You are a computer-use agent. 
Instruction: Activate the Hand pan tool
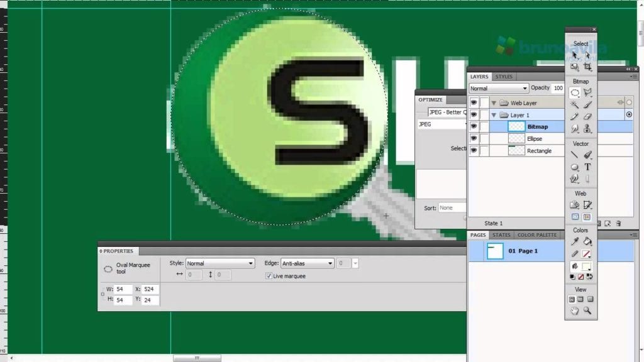pos(574,310)
